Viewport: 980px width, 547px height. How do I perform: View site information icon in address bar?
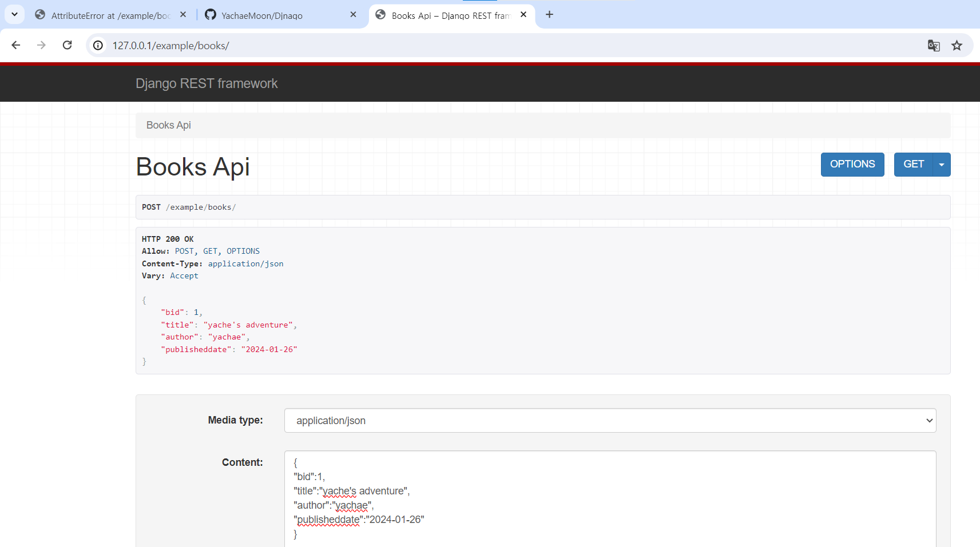click(x=98, y=45)
